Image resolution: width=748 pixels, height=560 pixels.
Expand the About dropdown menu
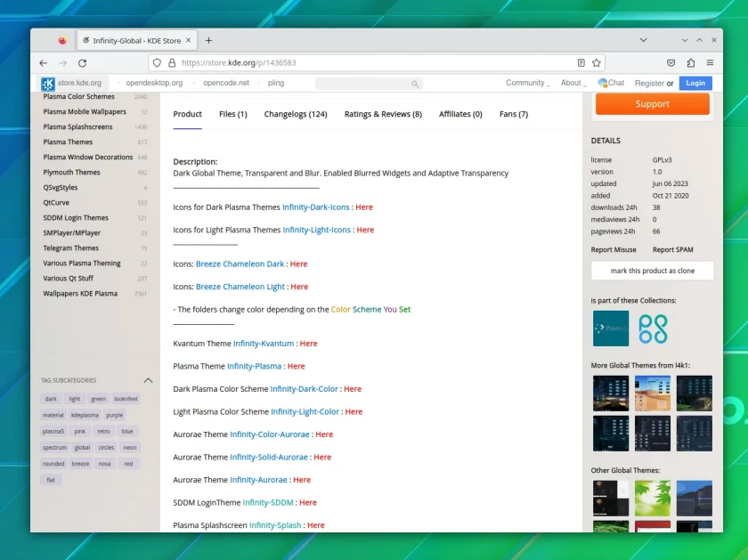click(x=573, y=83)
